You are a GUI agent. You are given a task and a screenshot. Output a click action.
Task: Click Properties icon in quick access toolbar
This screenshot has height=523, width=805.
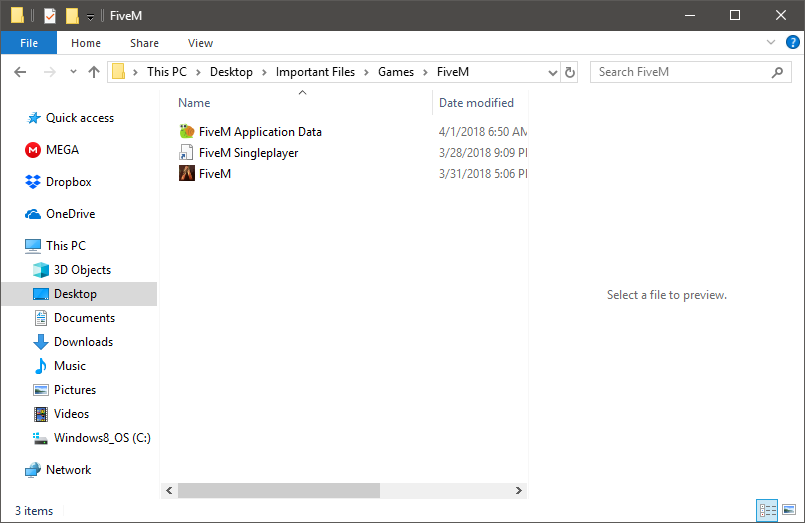click(x=50, y=16)
